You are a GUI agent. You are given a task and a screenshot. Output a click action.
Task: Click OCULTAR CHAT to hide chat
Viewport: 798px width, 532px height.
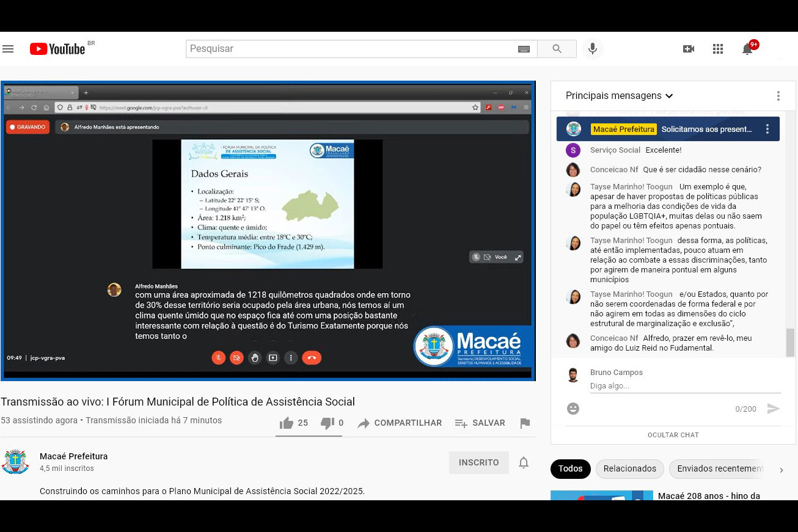pyautogui.click(x=673, y=435)
